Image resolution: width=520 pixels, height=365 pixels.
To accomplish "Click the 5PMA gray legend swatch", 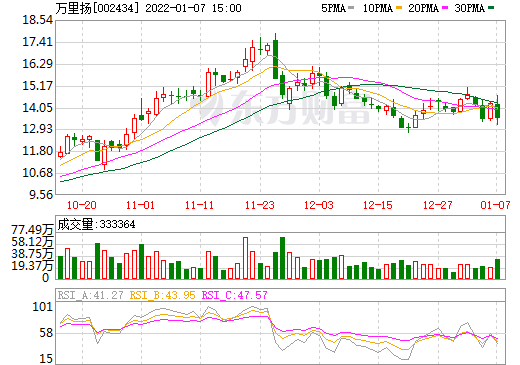I will point(351,8).
